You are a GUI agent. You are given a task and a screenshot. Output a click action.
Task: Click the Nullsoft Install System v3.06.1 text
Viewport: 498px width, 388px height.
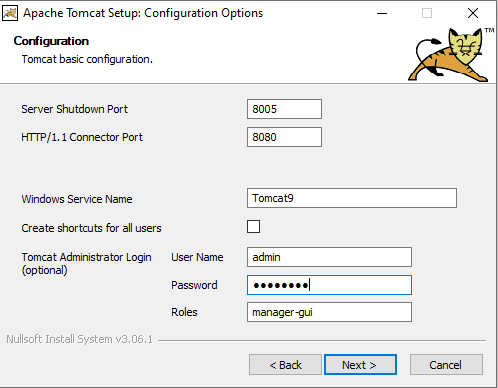pos(79,339)
